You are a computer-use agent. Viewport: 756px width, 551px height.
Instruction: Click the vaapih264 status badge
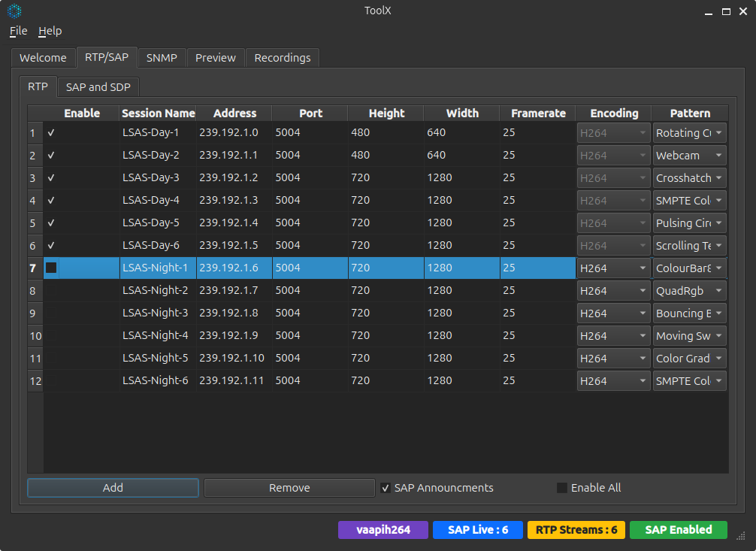[383, 530]
